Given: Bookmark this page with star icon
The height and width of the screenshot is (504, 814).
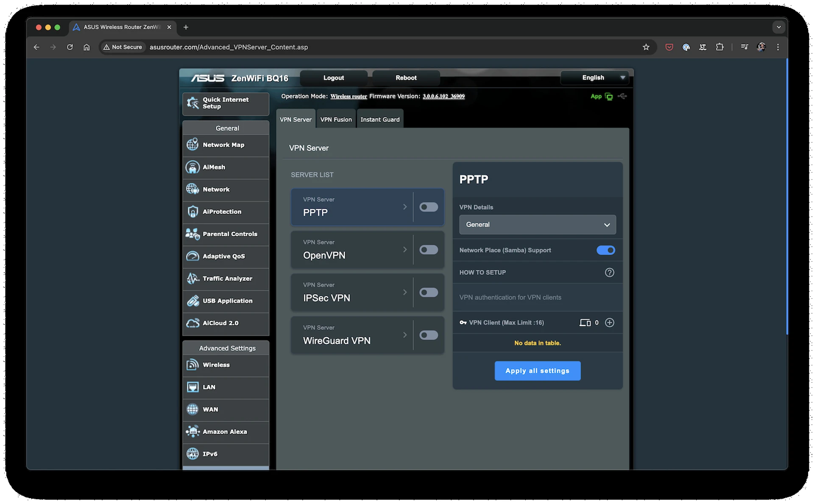Looking at the screenshot, I should [646, 47].
